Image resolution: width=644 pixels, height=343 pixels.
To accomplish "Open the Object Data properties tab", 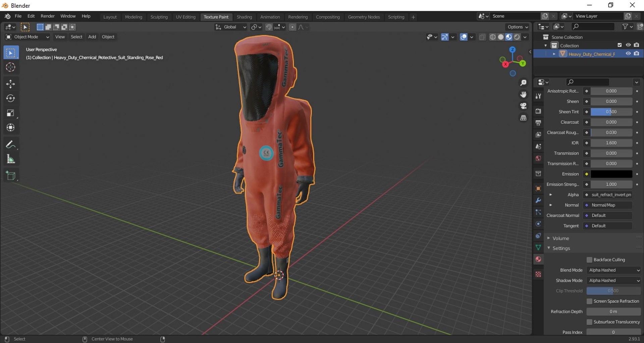I will (x=538, y=247).
